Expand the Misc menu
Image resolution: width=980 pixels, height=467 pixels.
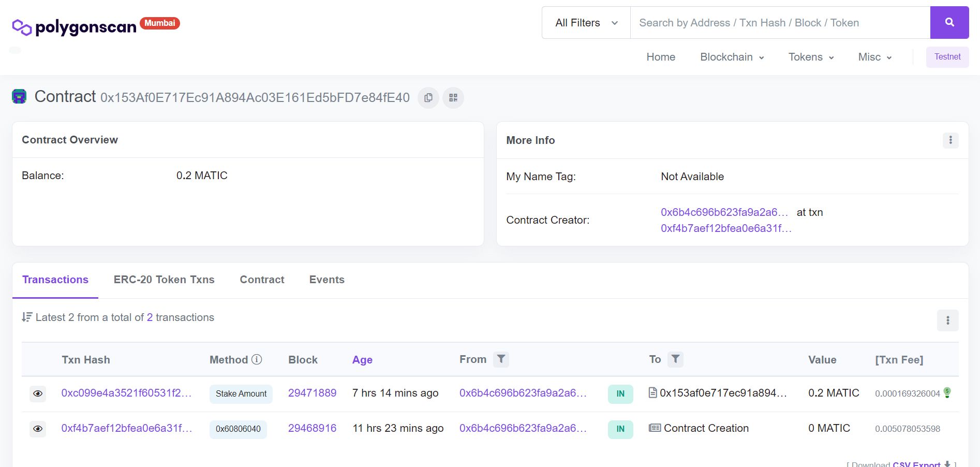(x=875, y=57)
